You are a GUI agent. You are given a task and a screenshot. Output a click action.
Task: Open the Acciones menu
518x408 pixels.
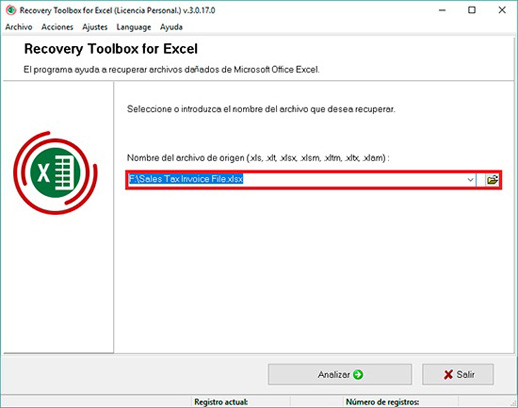point(57,27)
